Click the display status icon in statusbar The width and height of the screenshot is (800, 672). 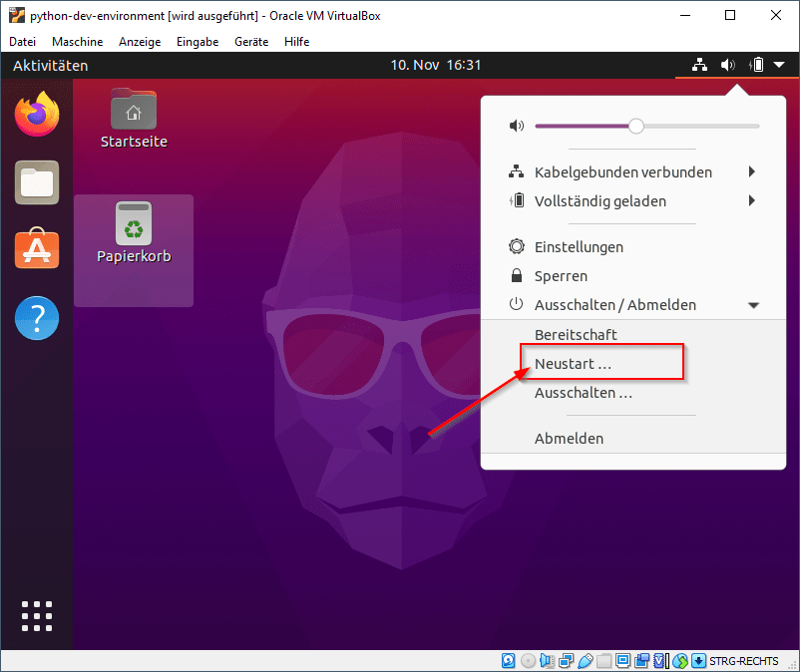622,660
